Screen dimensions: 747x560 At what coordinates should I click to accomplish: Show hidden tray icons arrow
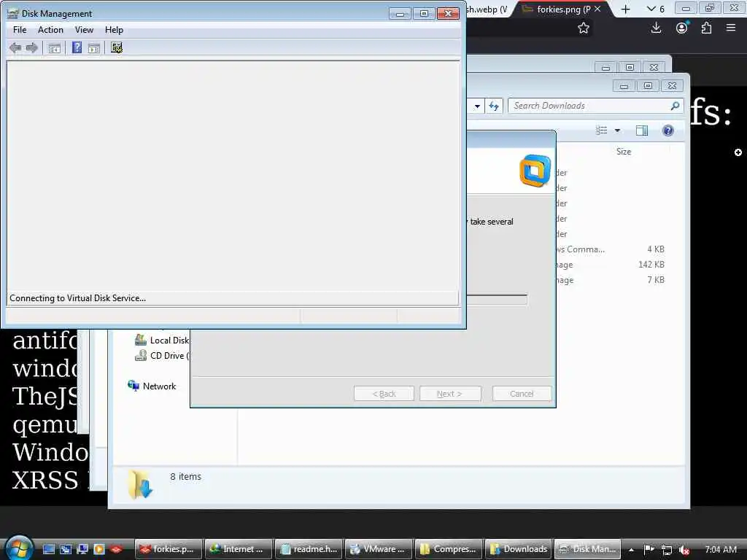point(631,550)
